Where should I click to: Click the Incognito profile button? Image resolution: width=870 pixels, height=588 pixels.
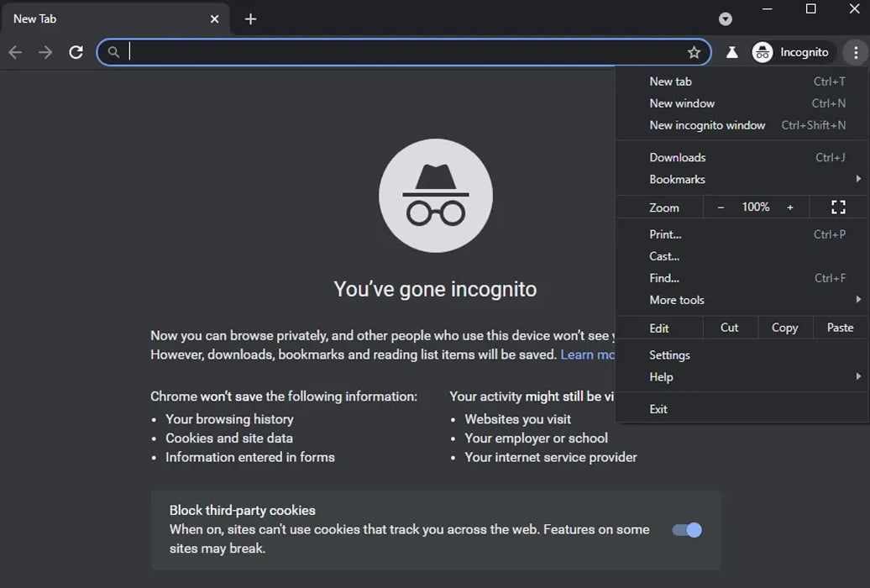coord(793,52)
